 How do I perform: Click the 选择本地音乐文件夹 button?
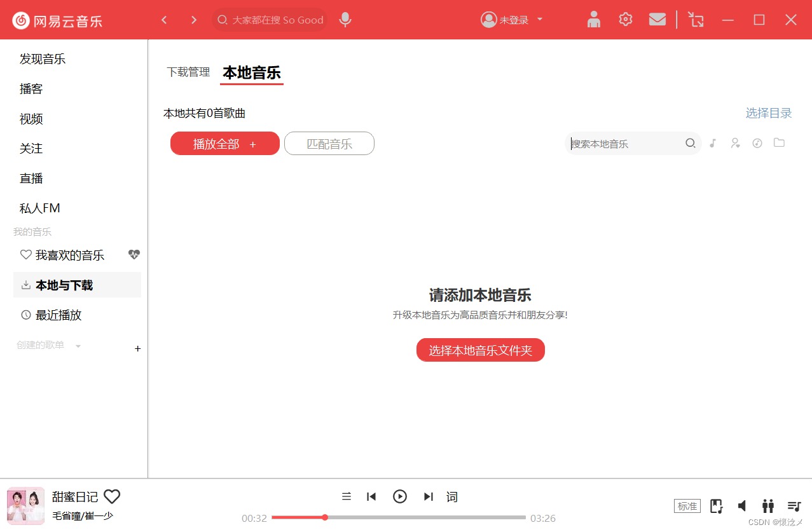point(480,350)
